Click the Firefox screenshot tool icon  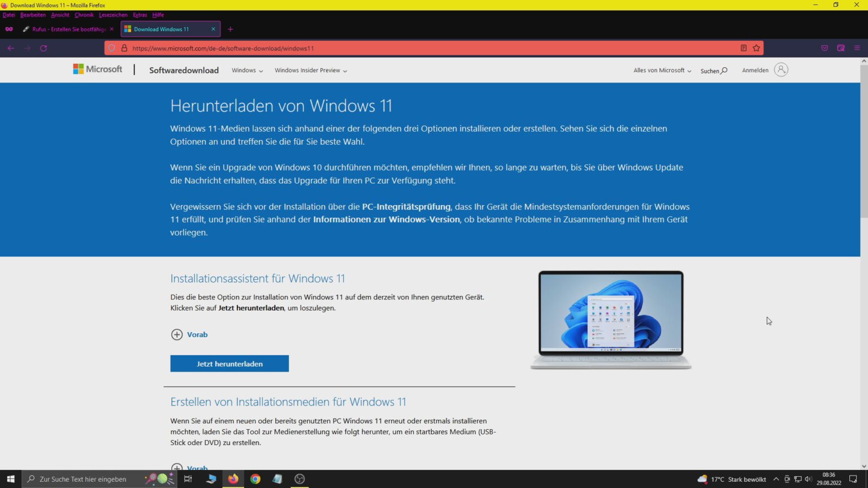pos(841,48)
